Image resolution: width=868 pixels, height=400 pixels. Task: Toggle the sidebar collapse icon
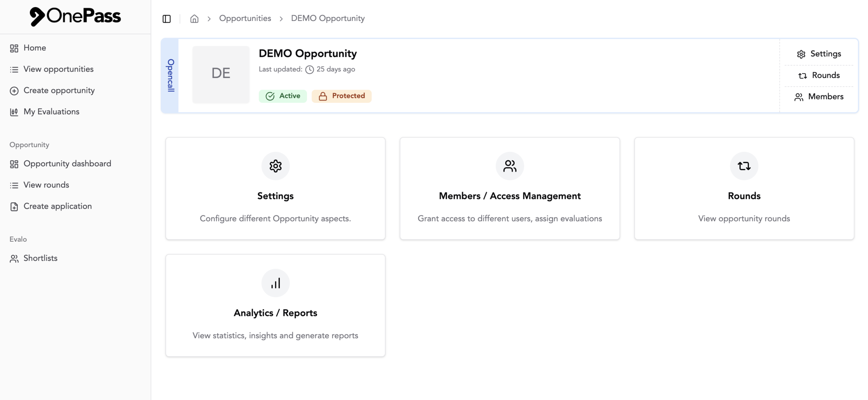click(x=166, y=19)
